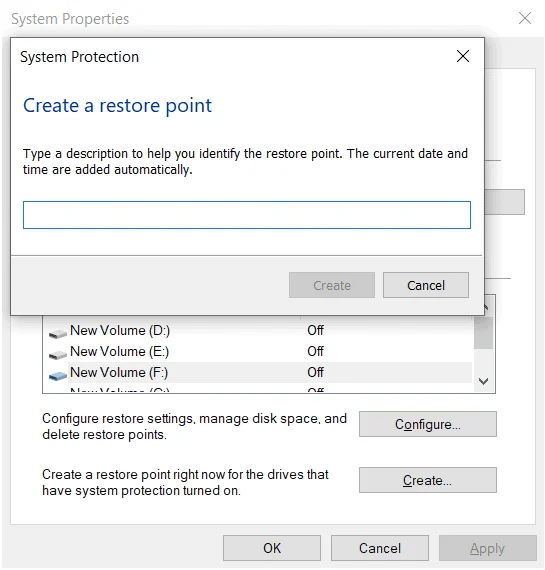Click the Off status for New Volume (E:)
This screenshot has height=570, width=545.
pos(315,352)
